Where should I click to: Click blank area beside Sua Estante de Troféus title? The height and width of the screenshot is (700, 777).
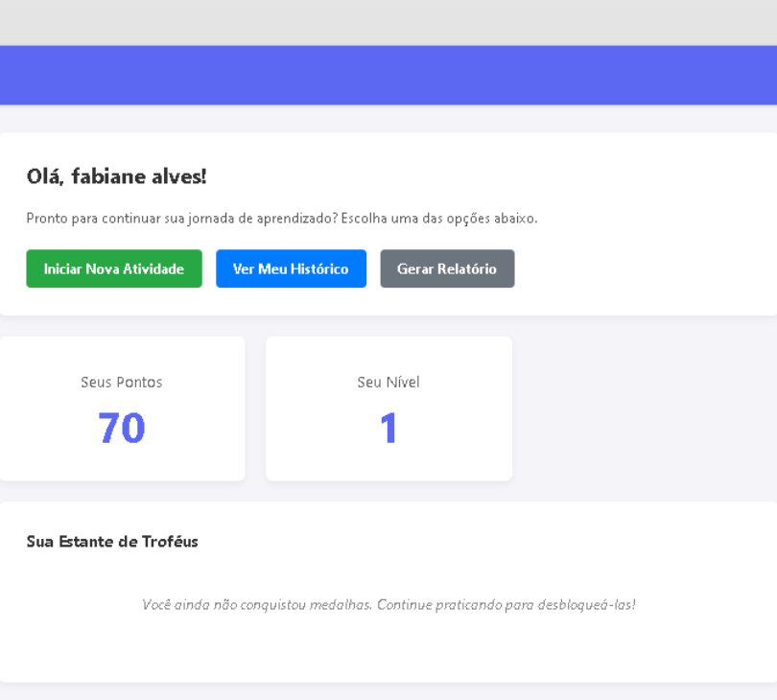coord(480,542)
